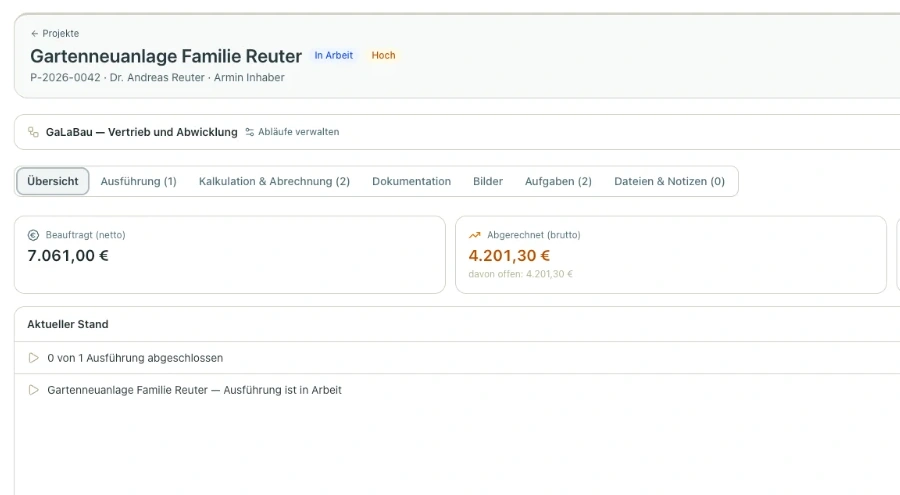The width and height of the screenshot is (900, 495).
Task: Click the sliders icon beside Abläufe verwalten
Action: point(250,132)
